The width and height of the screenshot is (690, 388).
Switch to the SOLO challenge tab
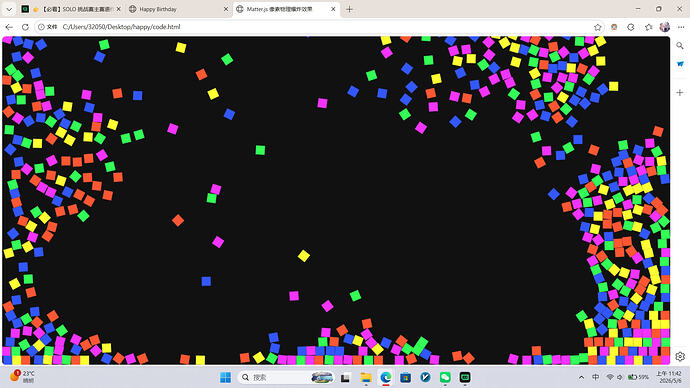(x=70, y=9)
